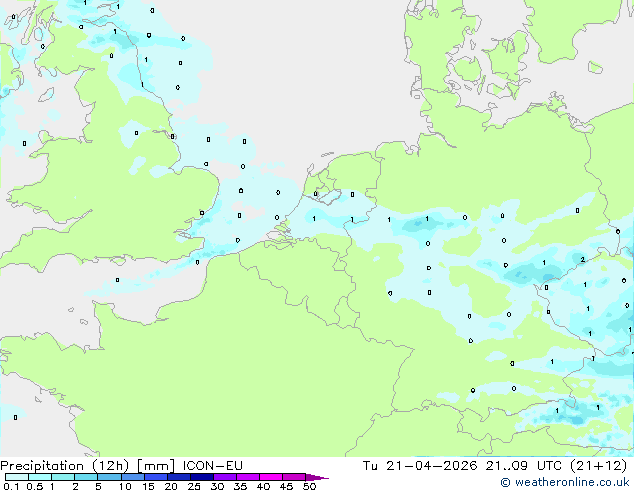Click the 0.1–0.5 mm legend color swatch
This screenshot has height=490, width=634.
pyautogui.click(x=17, y=477)
